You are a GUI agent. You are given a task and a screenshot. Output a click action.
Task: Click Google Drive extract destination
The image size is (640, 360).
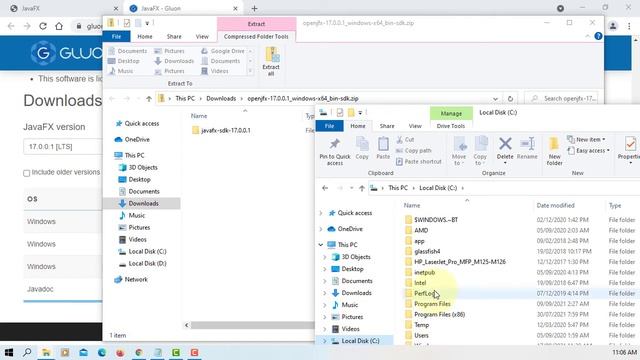click(x=223, y=51)
